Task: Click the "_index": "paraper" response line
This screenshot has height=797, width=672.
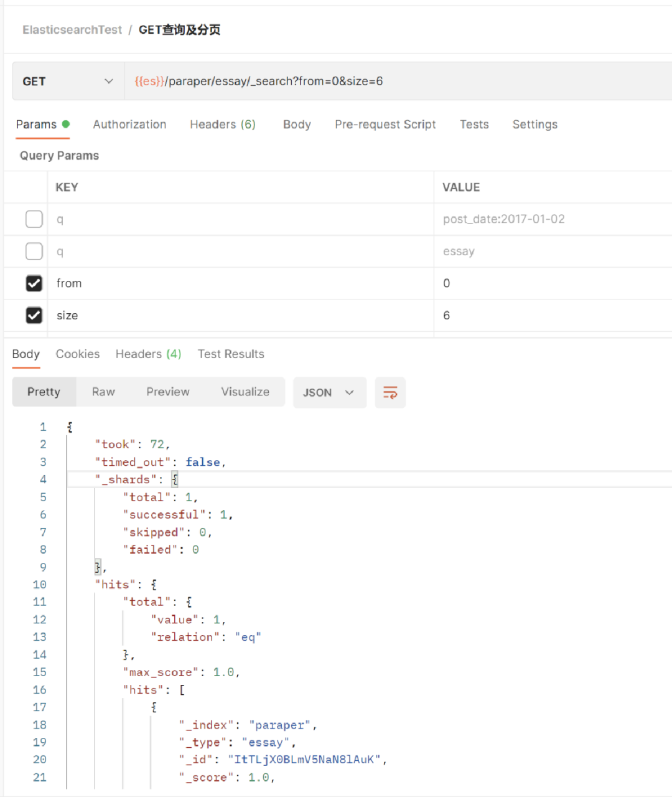Action: coord(248,725)
